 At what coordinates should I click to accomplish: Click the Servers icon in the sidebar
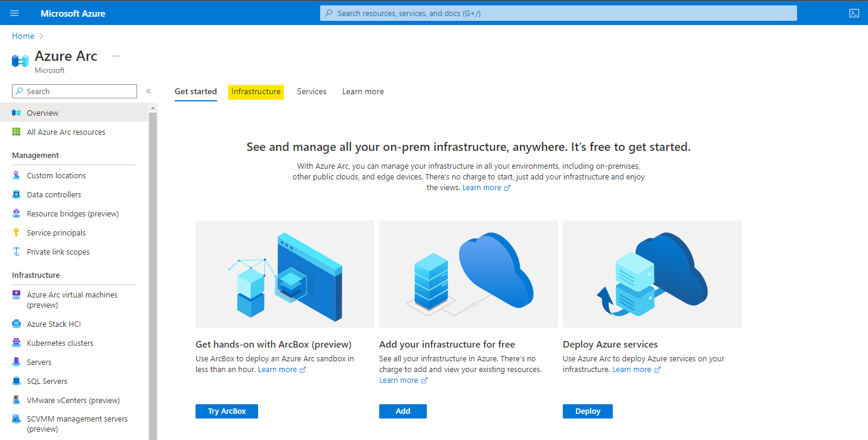[16, 362]
